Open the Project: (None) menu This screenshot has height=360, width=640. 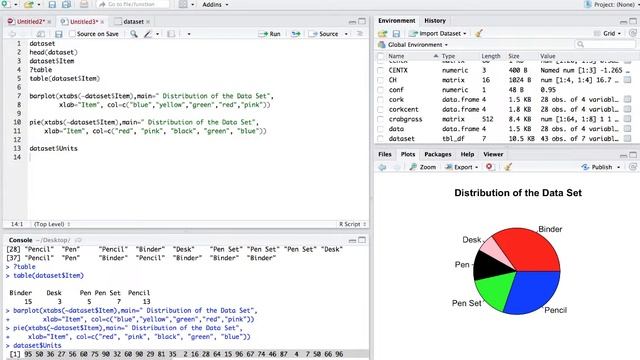611,4
